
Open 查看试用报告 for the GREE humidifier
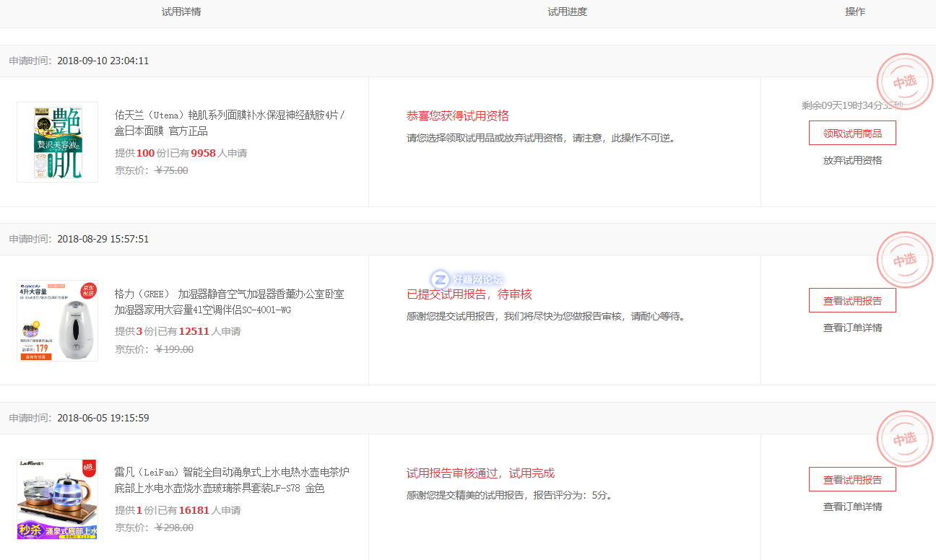tap(852, 300)
